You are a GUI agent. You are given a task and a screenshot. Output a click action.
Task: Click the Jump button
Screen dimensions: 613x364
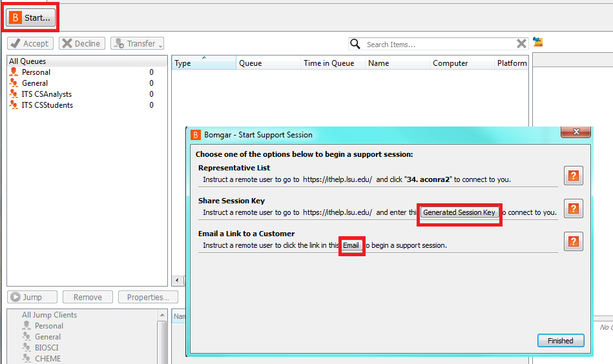[x=32, y=298]
